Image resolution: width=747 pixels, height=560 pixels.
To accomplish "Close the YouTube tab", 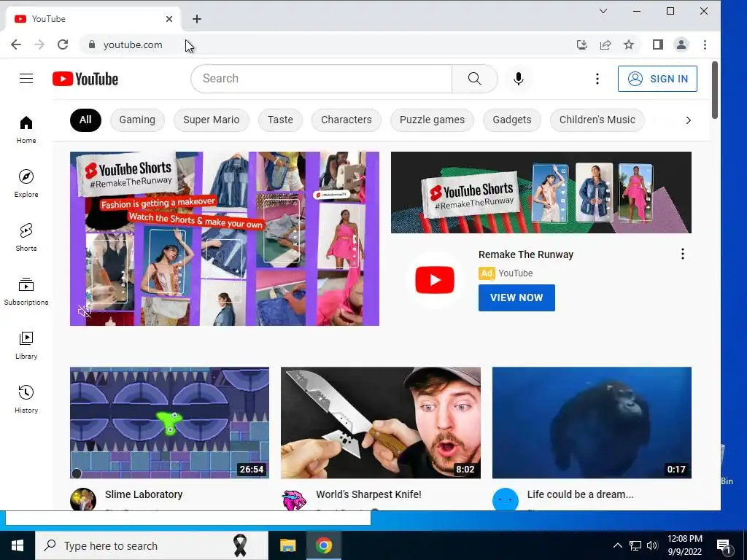I will 169,19.
